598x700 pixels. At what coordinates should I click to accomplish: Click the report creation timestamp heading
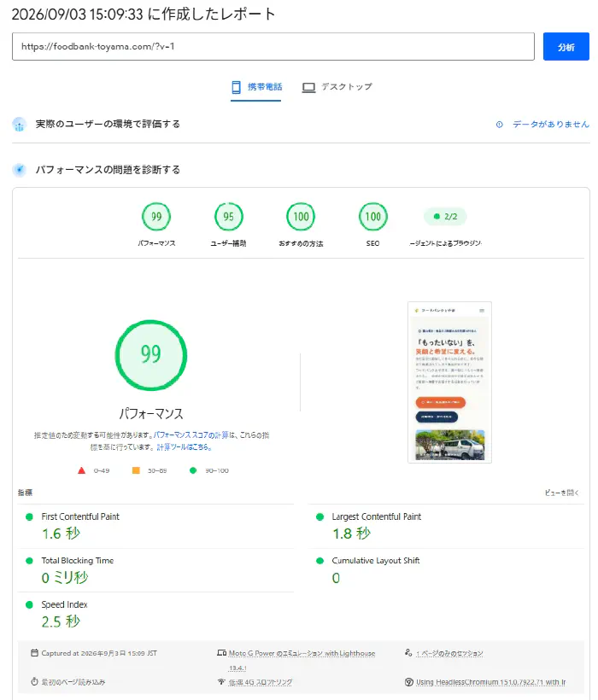(144, 15)
